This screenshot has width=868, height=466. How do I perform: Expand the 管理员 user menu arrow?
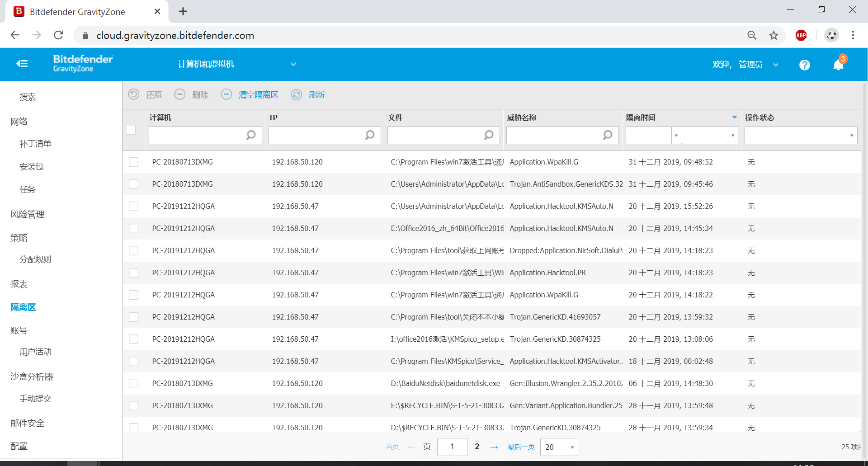776,65
